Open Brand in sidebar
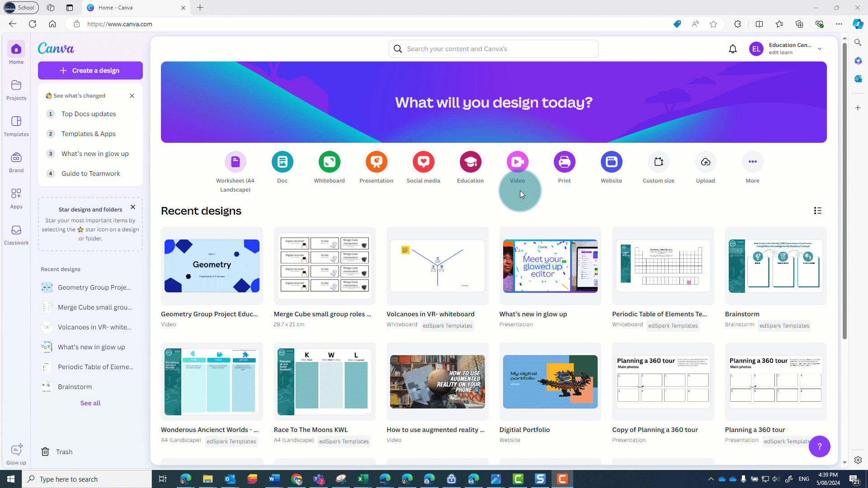868x488 pixels. point(16,162)
